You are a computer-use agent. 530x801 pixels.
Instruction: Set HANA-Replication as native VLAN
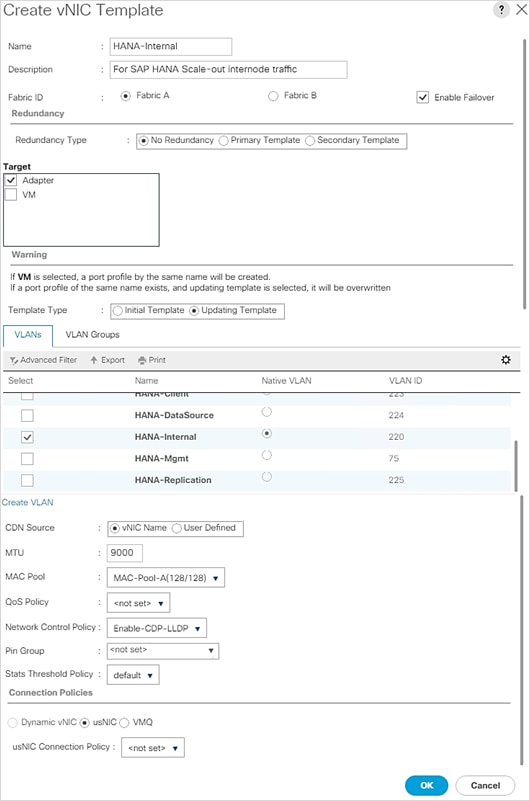(x=267, y=477)
